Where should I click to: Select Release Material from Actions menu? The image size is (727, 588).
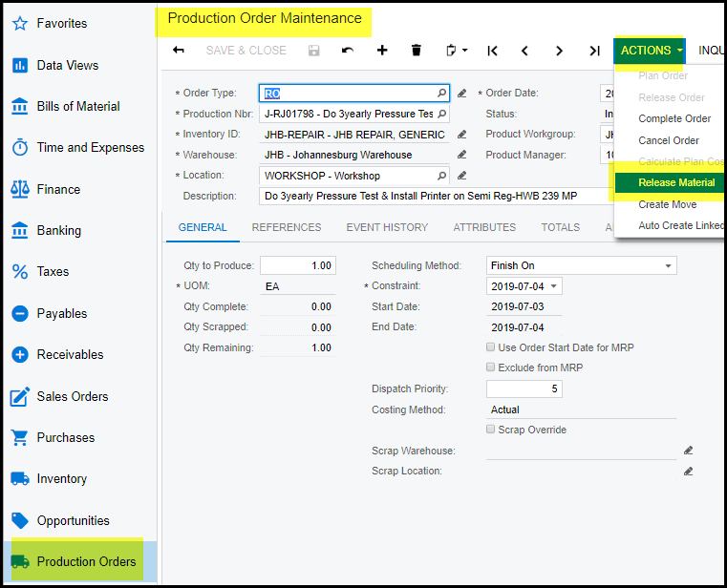(676, 182)
